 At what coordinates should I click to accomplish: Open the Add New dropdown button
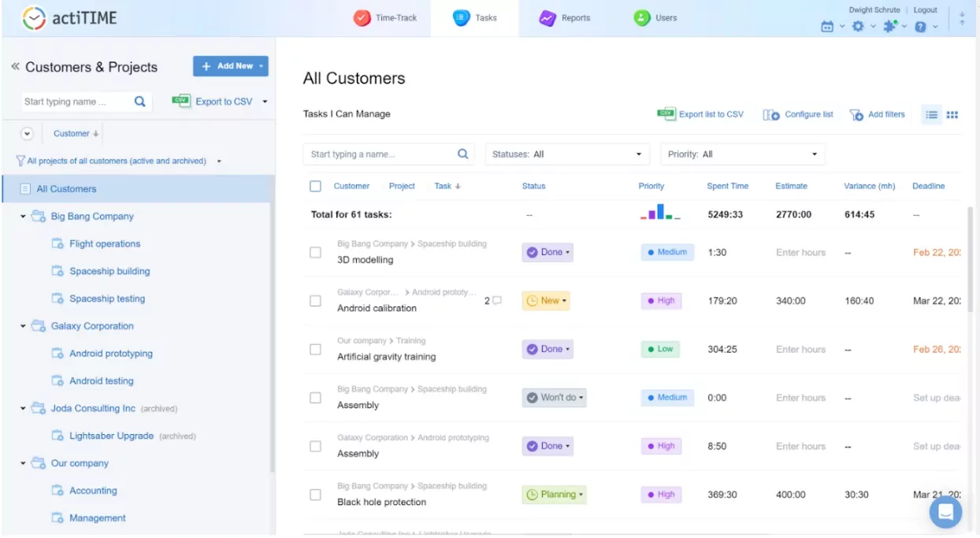click(231, 66)
